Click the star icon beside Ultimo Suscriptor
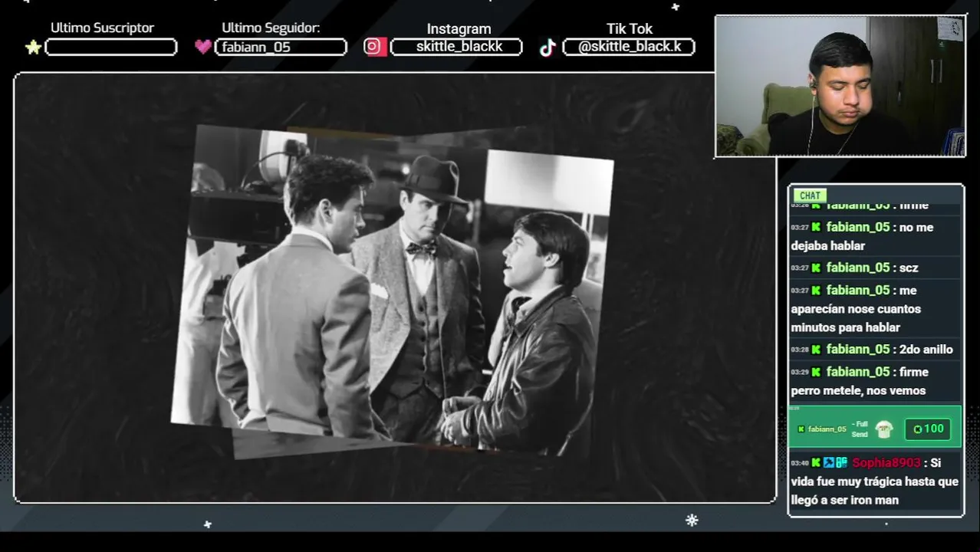The width and height of the screenshot is (980, 552). (x=33, y=48)
